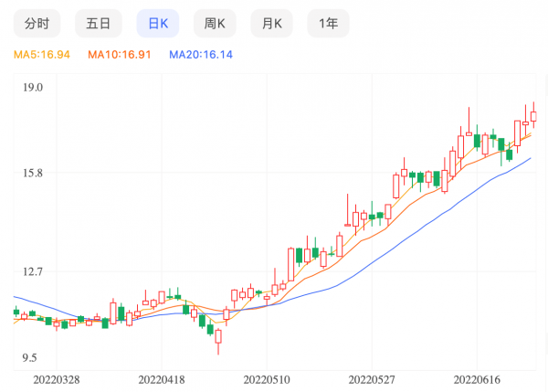
Task: Open the 周K weekly chart
Action: click(x=215, y=24)
